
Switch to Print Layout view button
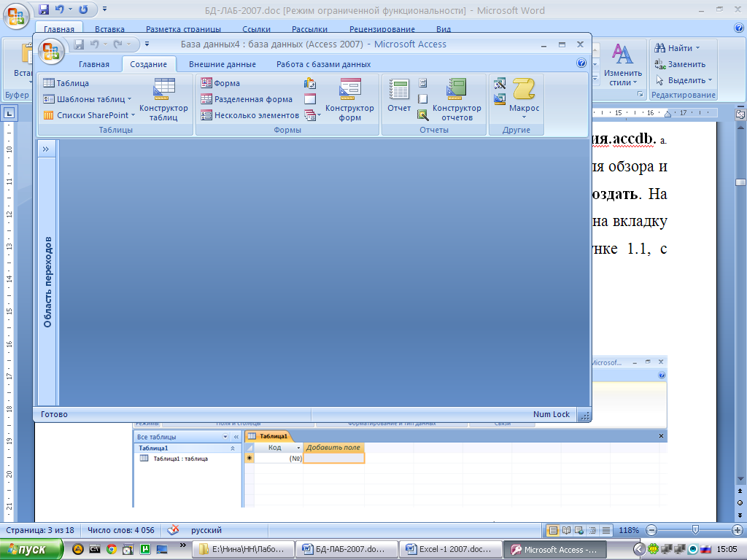click(553, 530)
